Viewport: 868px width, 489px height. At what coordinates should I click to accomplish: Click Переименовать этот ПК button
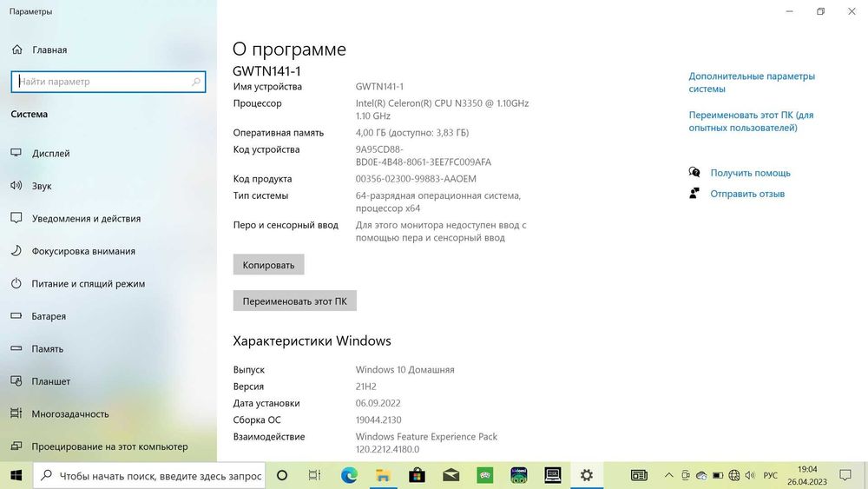click(x=294, y=301)
